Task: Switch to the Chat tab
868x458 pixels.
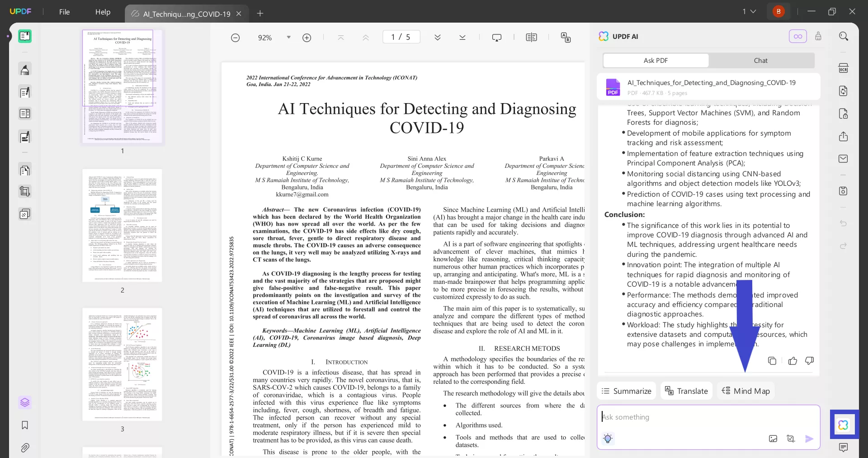Action: click(760, 60)
